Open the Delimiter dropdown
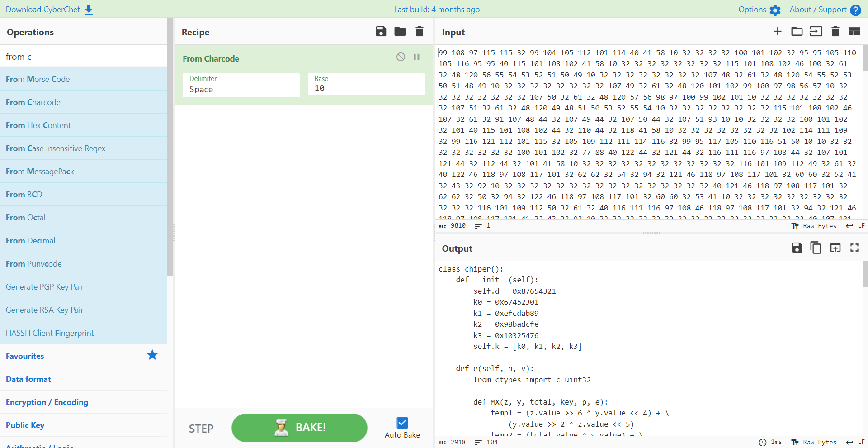This screenshot has width=868, height=448. tap(241, 85)
